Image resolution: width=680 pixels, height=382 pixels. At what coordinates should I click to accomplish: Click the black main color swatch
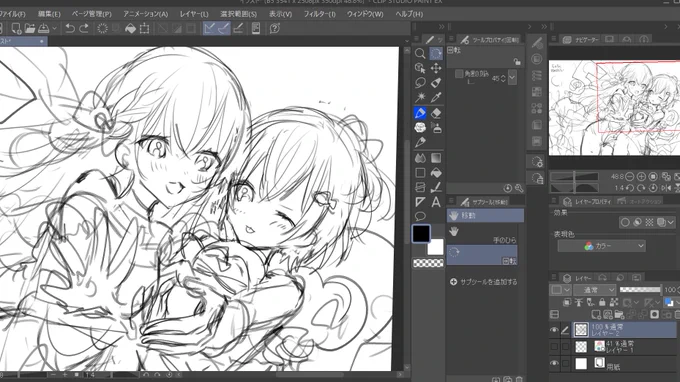pyautogui.click(x=421, y=234)
